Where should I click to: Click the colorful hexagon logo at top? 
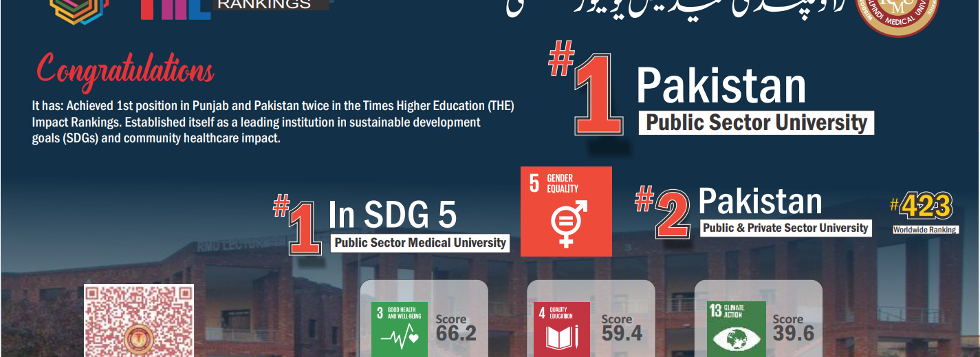pyautogui.click(x=80, y=11)
